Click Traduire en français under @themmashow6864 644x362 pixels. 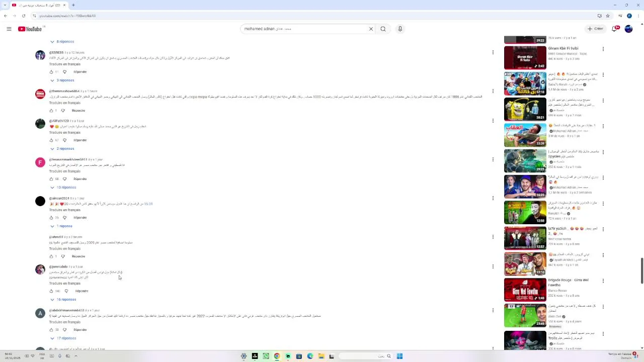65,103
